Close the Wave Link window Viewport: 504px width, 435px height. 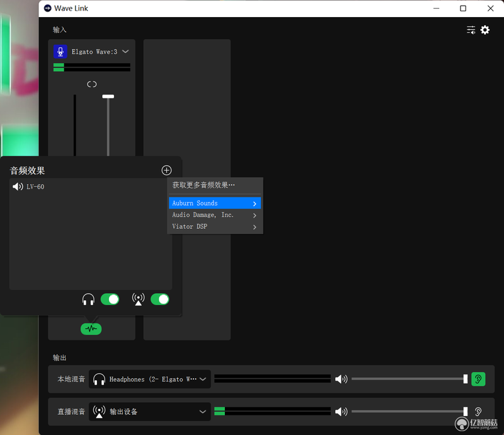pyautogui.click(x=490, y=8)
